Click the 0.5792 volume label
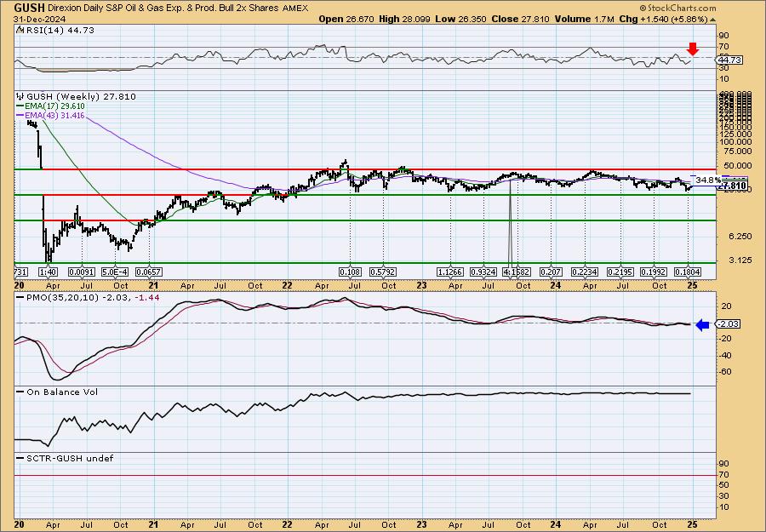Screen dimensions: 766x532 (x=383, y=272)
